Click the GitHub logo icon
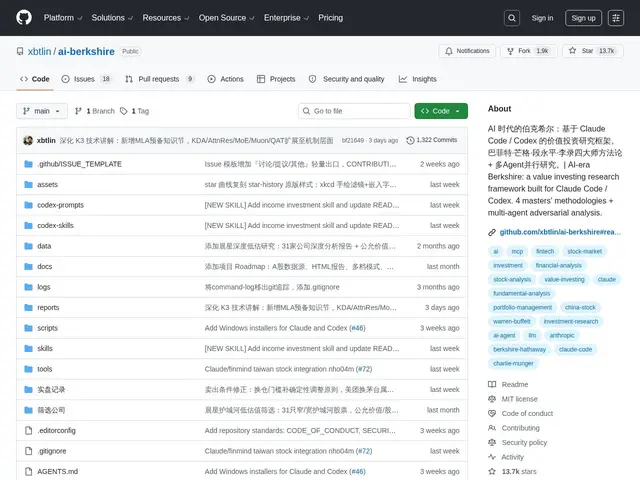 click(24, 18)
